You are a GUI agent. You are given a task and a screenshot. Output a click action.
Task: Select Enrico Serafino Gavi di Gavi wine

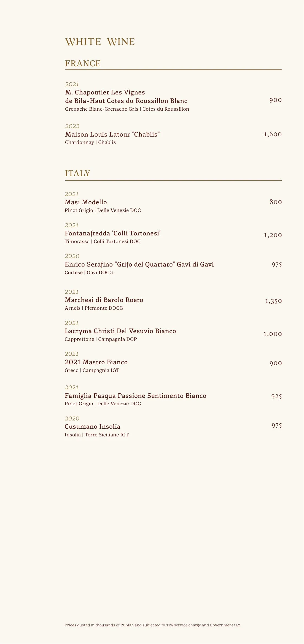pyautogui.click(x=139, y=264)
